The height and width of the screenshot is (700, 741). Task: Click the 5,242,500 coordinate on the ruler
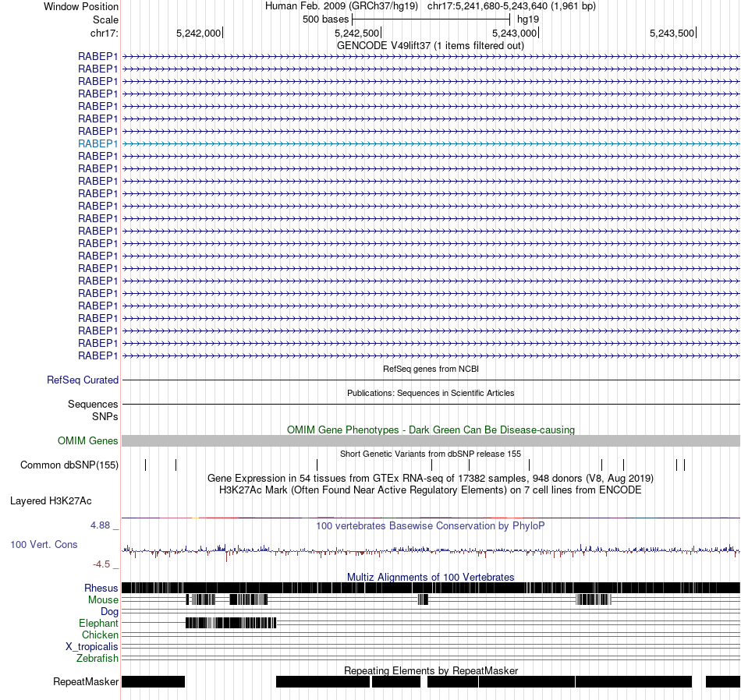[356, 33]
